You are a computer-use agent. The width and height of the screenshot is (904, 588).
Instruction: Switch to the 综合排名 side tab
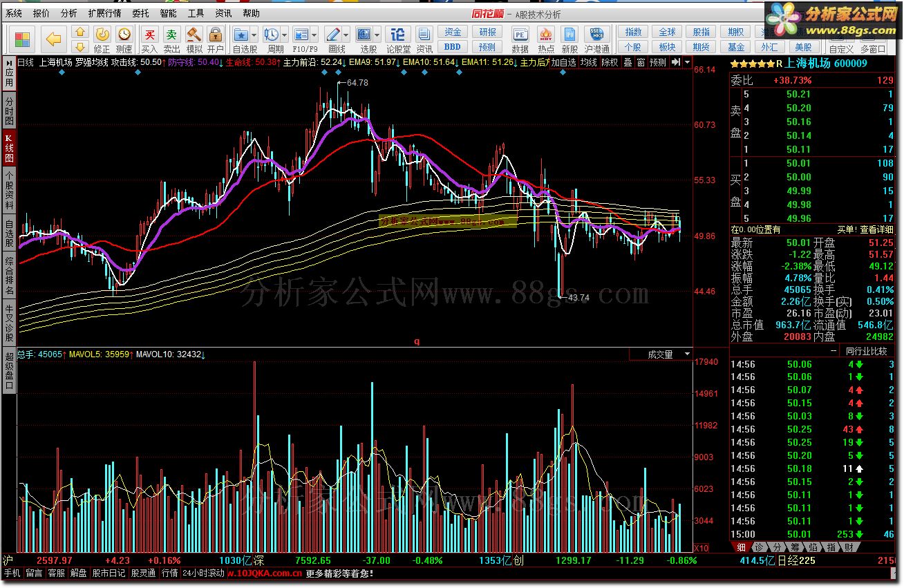point(9,275)
